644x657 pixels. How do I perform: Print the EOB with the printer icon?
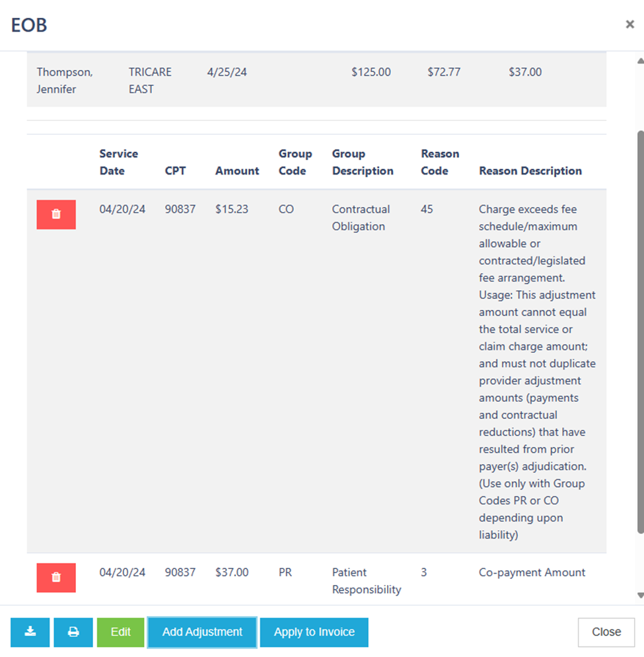coord(73,632)
